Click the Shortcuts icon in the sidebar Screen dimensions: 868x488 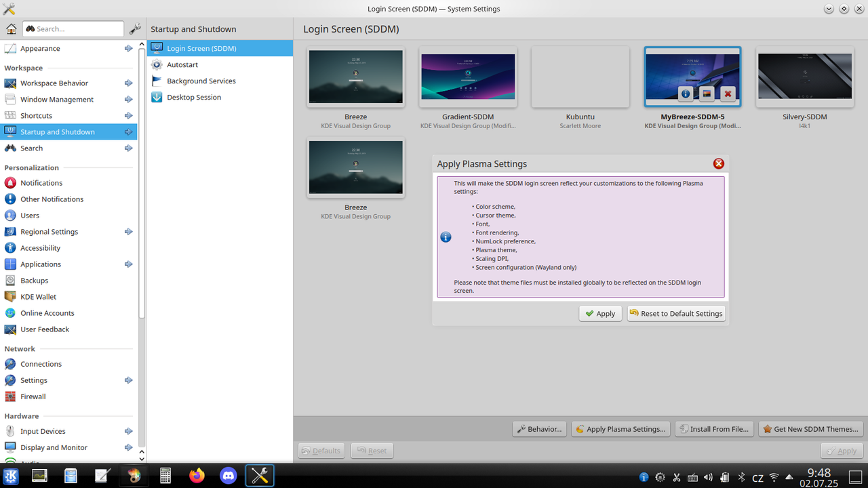[x=10, y=115]
